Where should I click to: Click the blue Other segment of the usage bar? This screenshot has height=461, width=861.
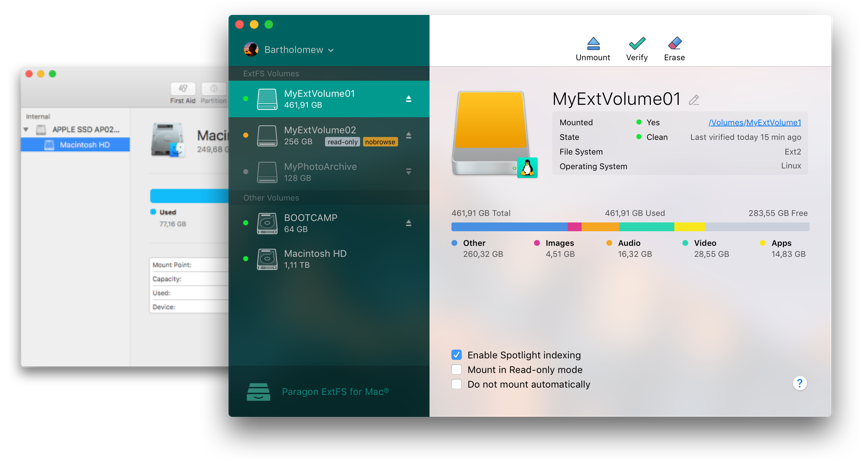point(509,227)
